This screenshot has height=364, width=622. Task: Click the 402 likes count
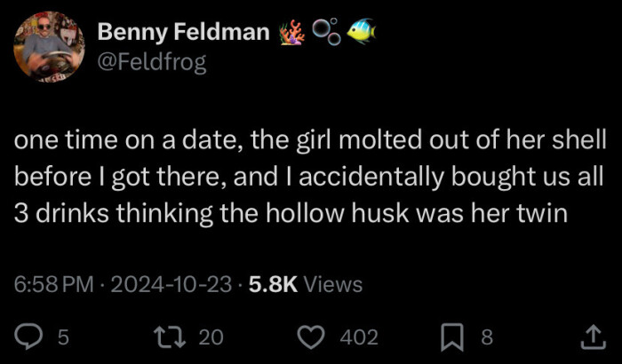tap(359, 337)
